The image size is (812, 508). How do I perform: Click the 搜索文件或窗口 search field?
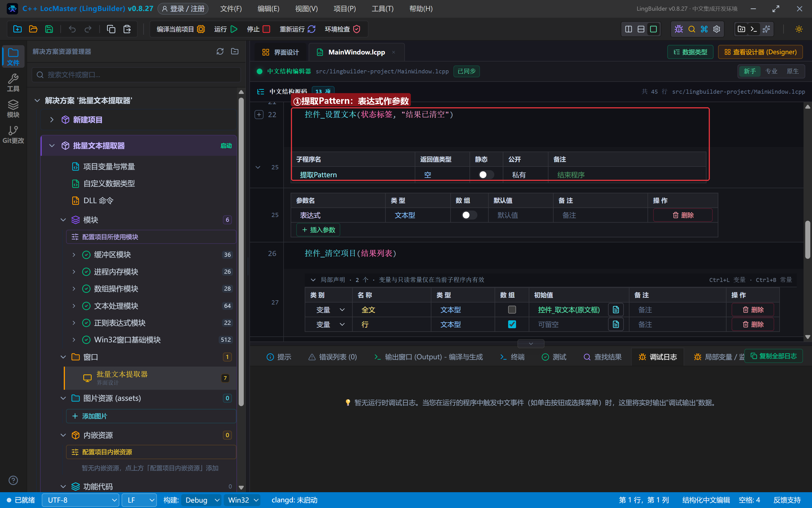tap(136, 75)
